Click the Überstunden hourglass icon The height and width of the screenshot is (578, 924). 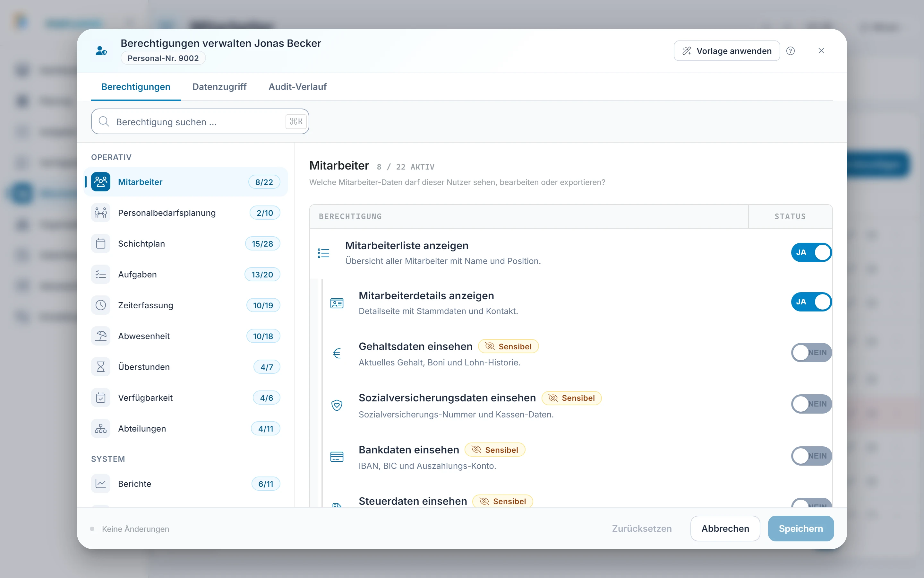pyautogui.click(x=100, y=367)
